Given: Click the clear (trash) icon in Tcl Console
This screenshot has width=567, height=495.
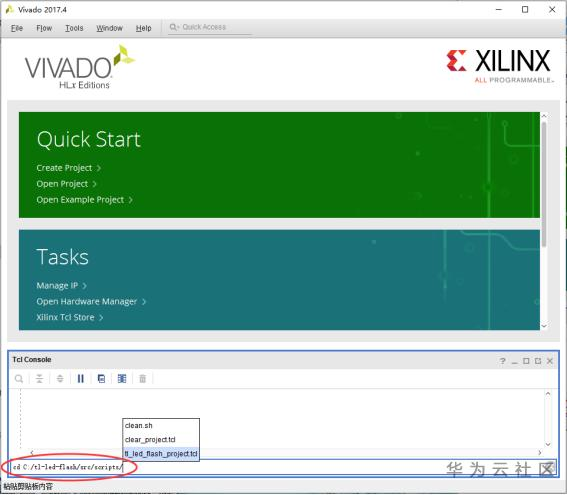Looking at the screenshot, I should point(142,379).
